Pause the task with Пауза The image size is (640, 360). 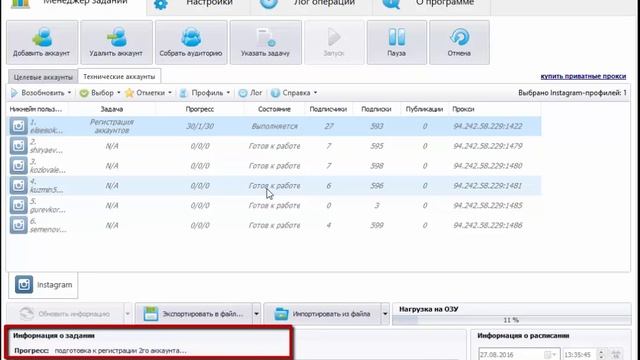click(x=397, y=42)
